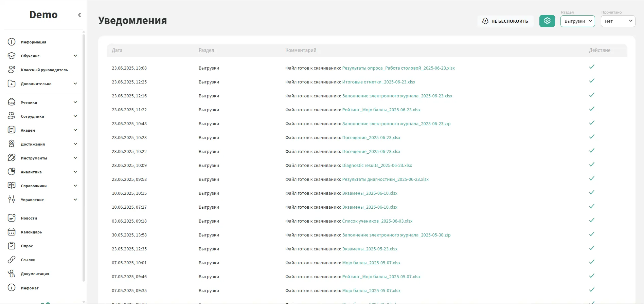This screenshot has width=644, height=304.
Task: Open the Документация menu item
Action: (35, 274)
